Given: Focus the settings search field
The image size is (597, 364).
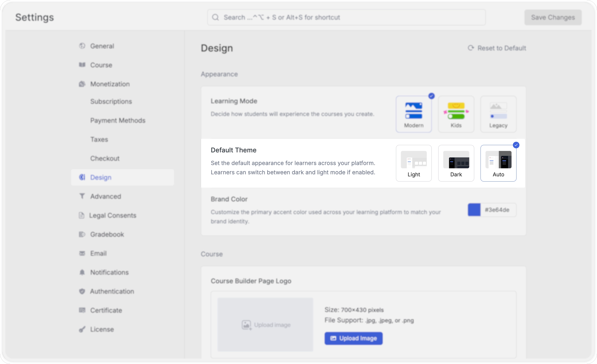Looking at the screenshot, I should 346,17.
